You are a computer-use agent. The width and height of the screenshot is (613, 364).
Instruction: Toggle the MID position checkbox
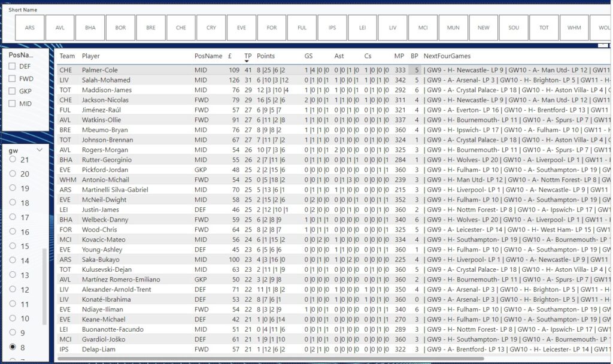point(12,104)
